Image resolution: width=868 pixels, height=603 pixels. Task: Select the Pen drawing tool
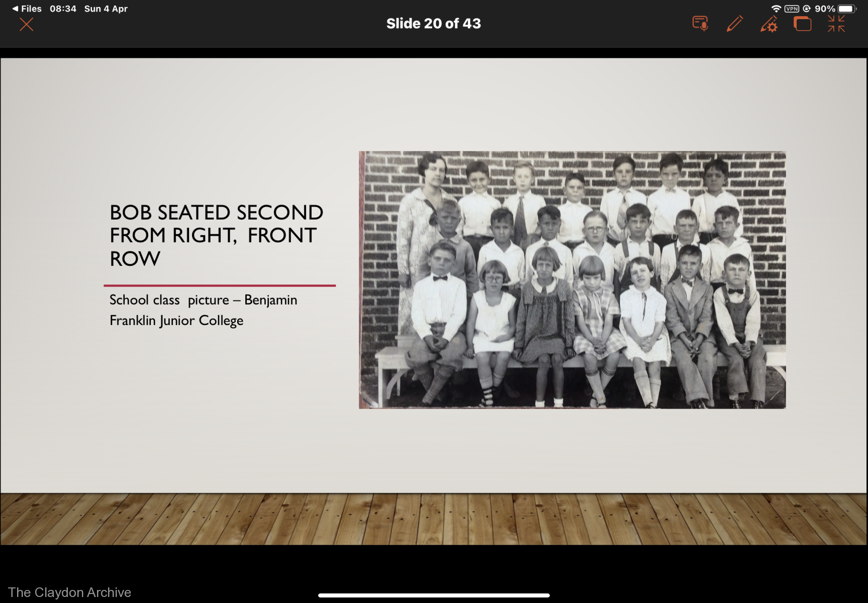pos(734,24)
